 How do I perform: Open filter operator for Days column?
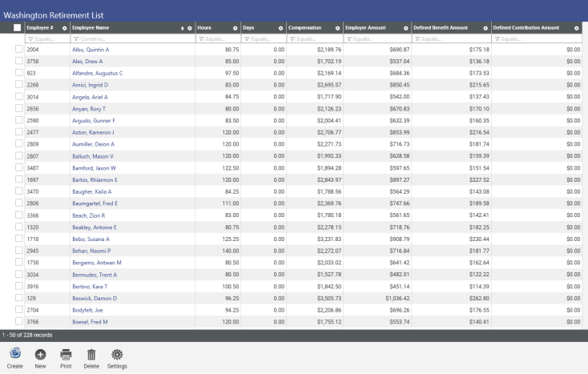[x=247, y=38]
